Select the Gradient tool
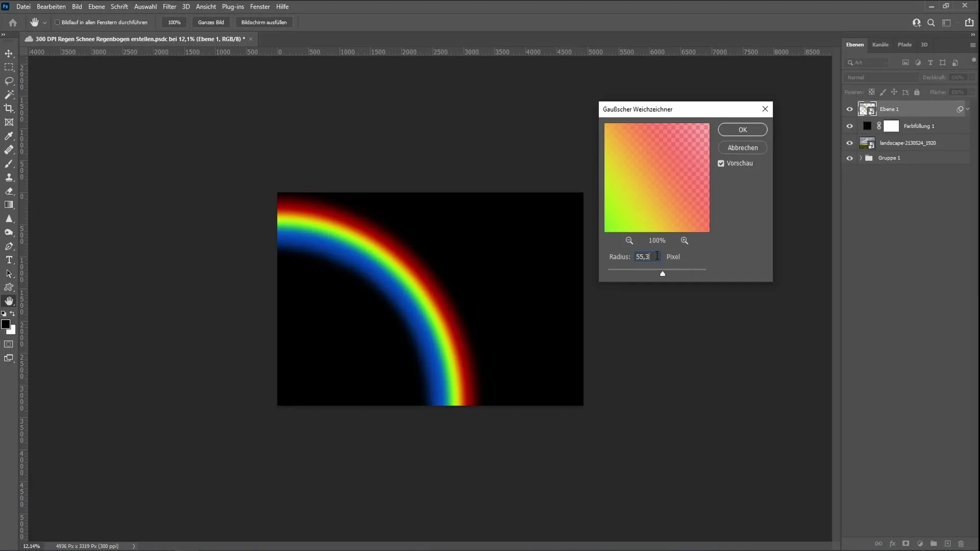Screen dimensions: 980x551 [x=9, y=205]
